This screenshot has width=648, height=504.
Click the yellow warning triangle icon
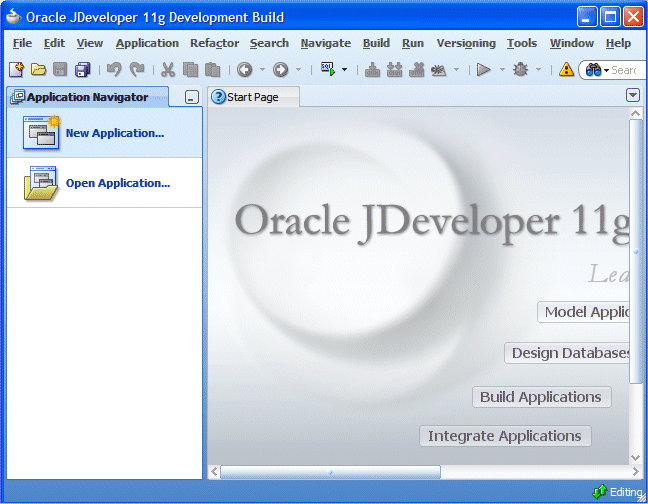(x=566, y=69)
